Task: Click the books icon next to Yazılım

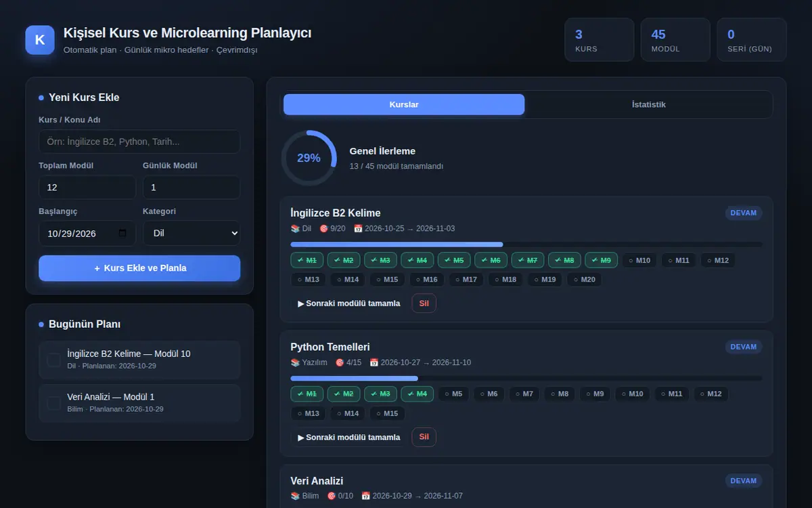Action: point(295,362)
